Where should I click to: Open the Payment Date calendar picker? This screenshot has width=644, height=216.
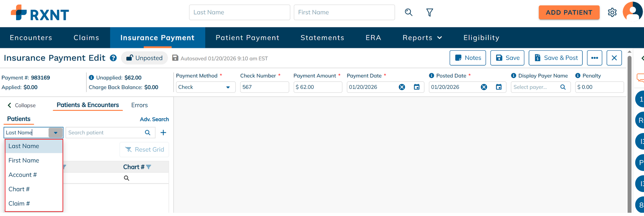pyautogui.click(x=417, y=87)
